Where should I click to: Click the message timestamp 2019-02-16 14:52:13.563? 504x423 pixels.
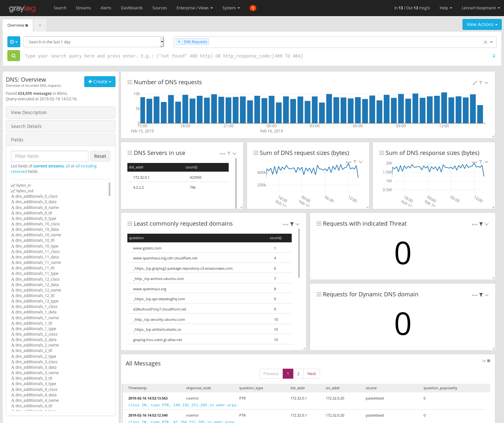(x=148, y=398)
